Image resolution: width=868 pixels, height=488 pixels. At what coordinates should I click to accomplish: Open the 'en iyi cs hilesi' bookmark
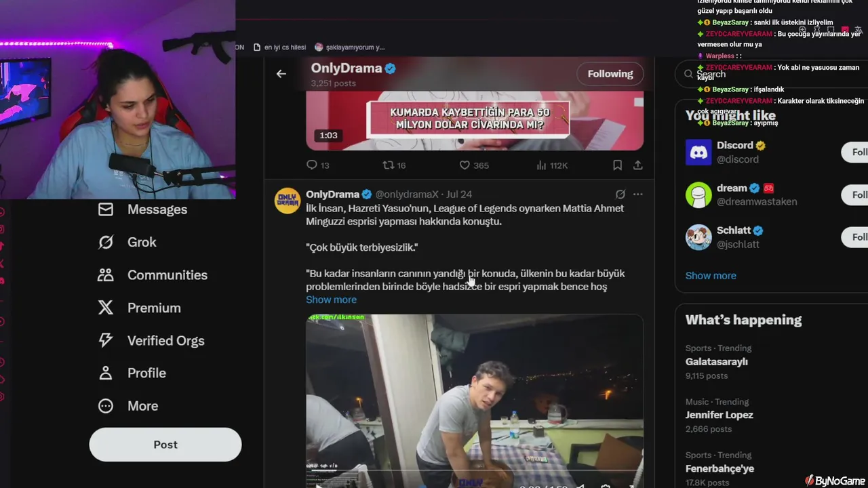click(279, 47)
